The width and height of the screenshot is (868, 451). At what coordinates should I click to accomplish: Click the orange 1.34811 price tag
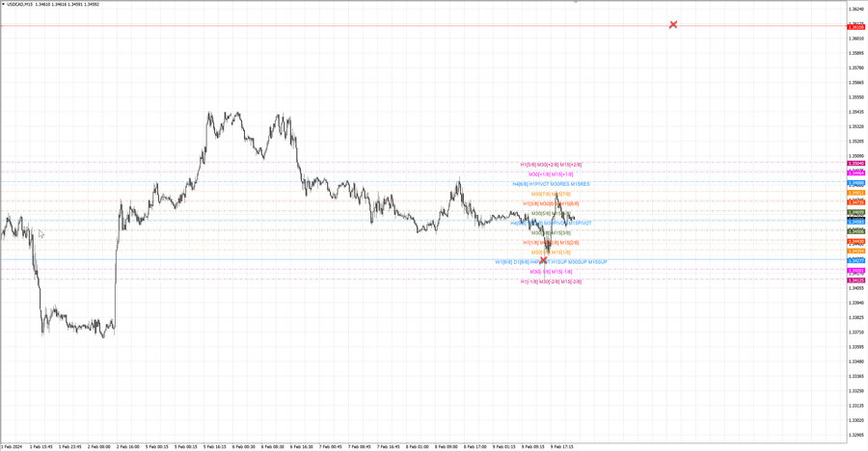[855, 193]
